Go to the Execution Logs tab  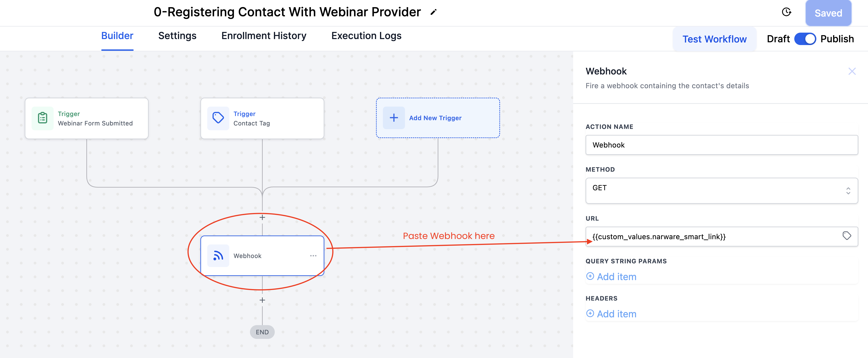[366, 36]
